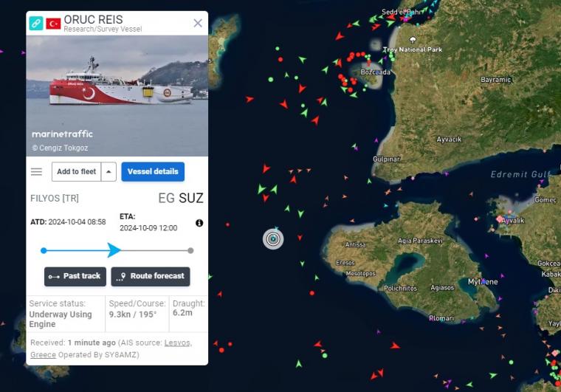The width and height of the screenshot is (561, 392).
Task: Show the Route forecast
Action: point(151,277)
